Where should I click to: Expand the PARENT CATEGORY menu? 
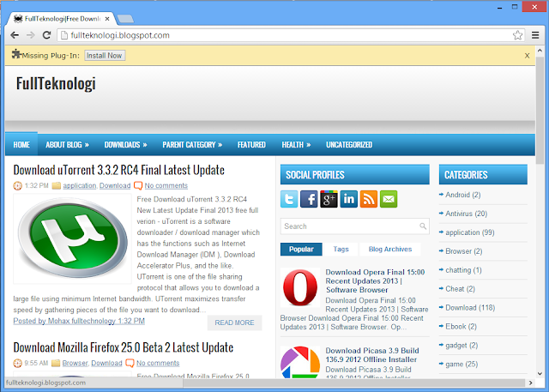pos(192,145)
